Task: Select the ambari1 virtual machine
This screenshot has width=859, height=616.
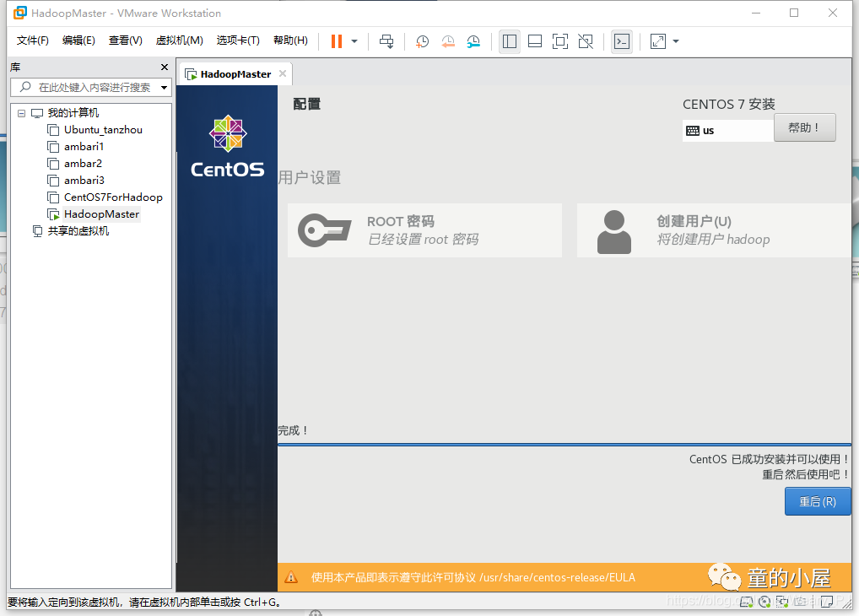Action: tap(84, 147)
